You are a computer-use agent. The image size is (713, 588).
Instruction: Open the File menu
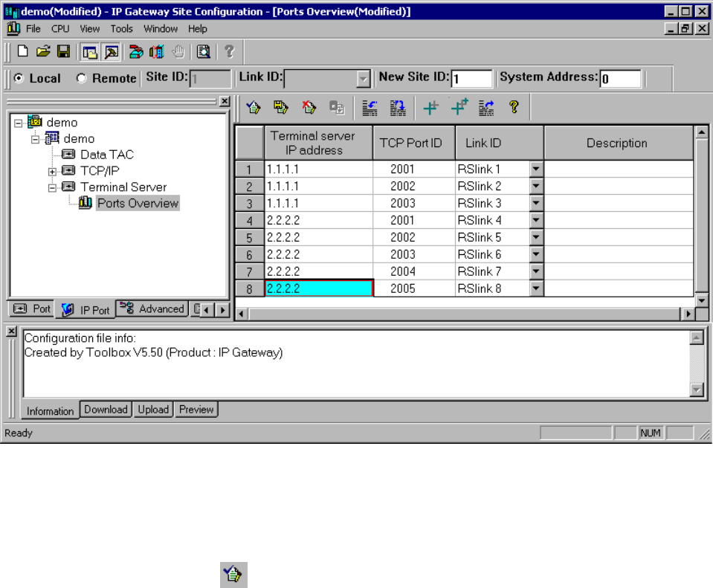(33, 29)
